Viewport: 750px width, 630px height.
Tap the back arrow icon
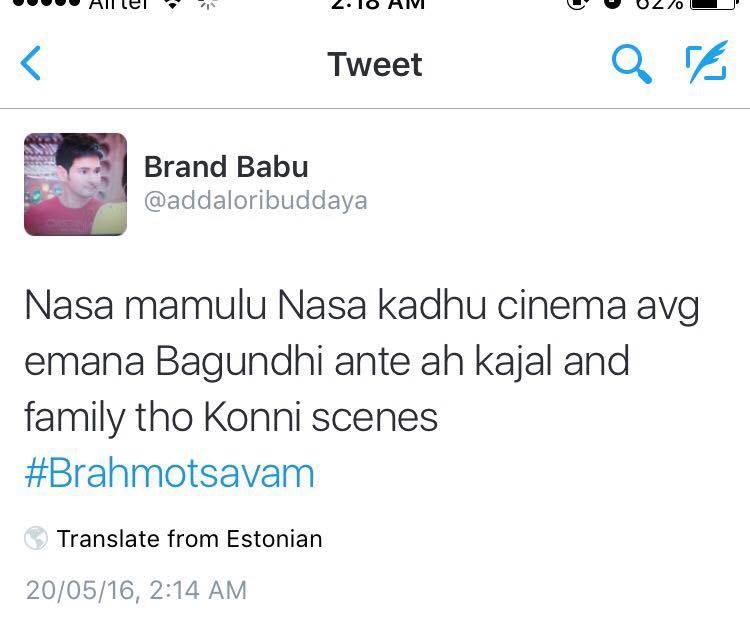pyautogui.click(x=30, y=63)
